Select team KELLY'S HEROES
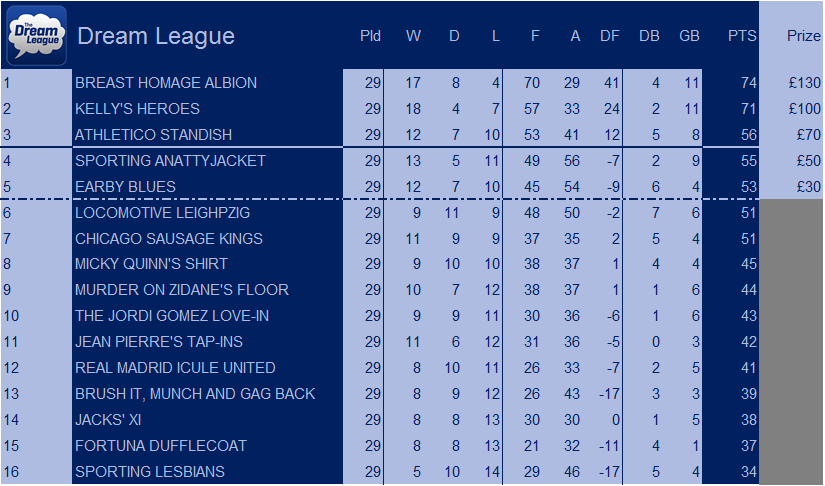825x486 pixels. pos(137,109)
